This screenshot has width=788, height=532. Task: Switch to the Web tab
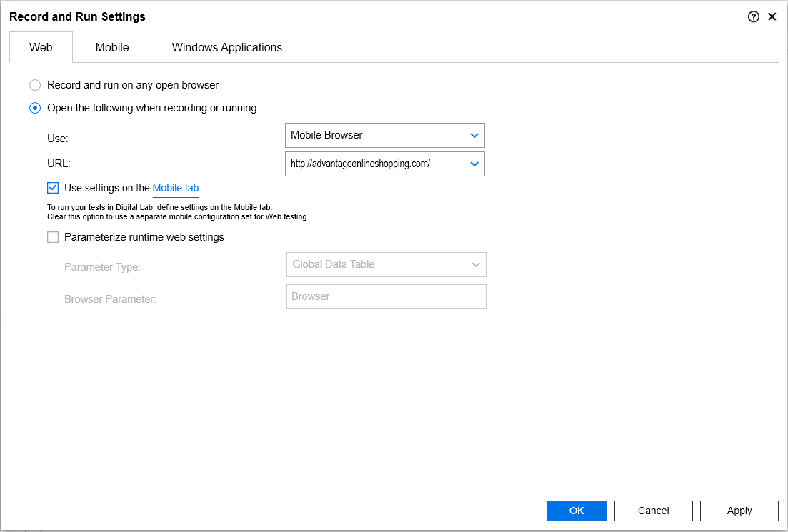(41, 48)
